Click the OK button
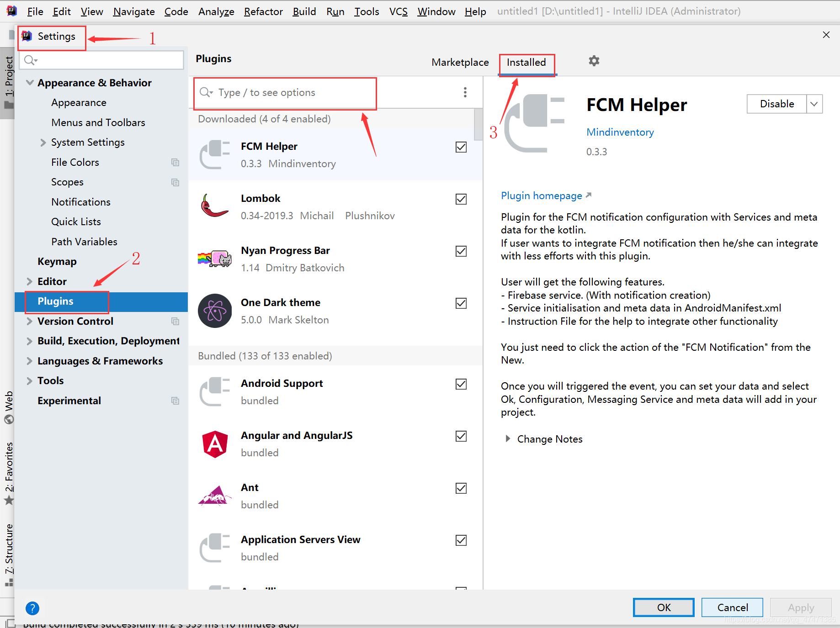The image size is (840, 628). pyautogui.click(x=664, y=607)
